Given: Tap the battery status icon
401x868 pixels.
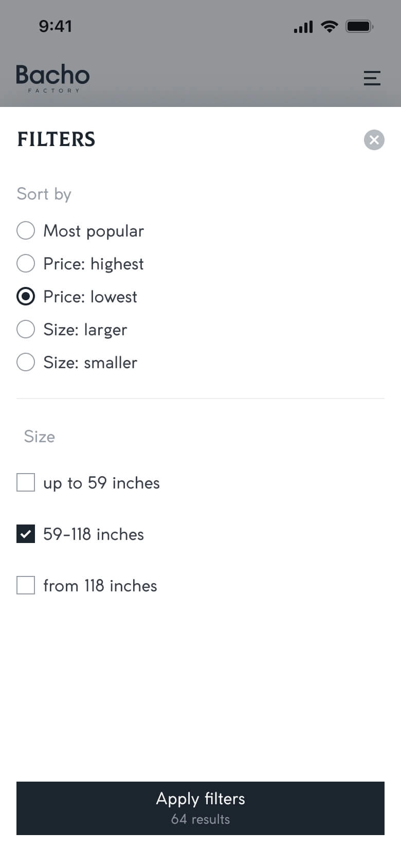Looking at the screenshot, I should click(359, 26).
